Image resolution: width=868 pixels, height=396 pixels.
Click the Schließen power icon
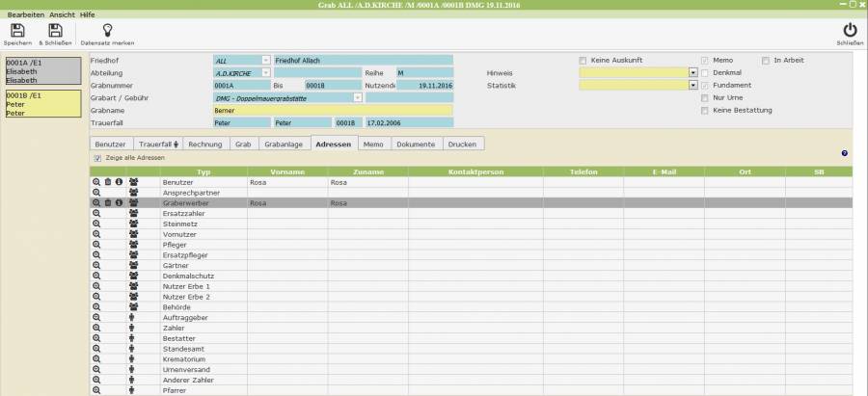[x=850, y=31]
